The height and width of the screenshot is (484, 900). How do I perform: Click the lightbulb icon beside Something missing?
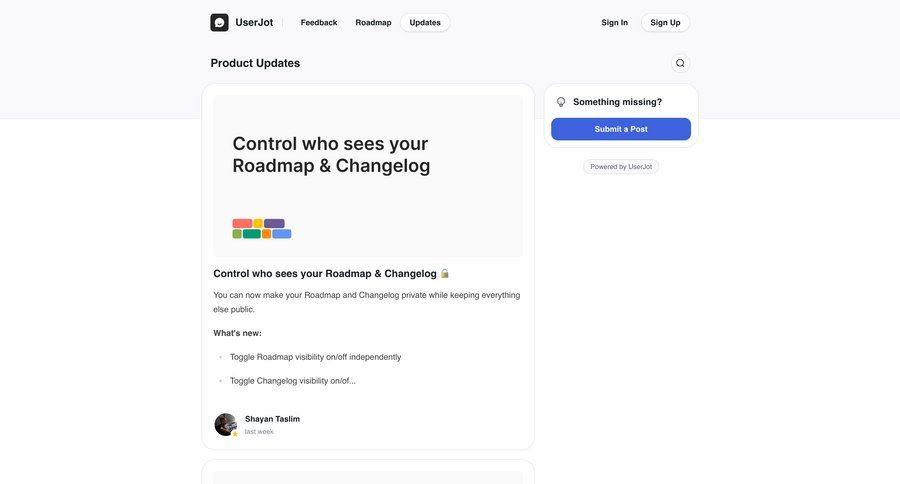coord(561,102)
